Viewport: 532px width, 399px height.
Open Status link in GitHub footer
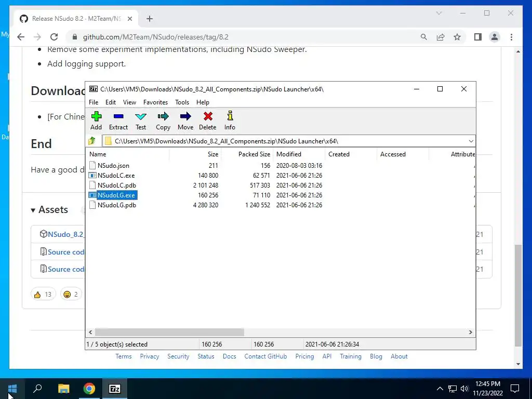(206, 356)
